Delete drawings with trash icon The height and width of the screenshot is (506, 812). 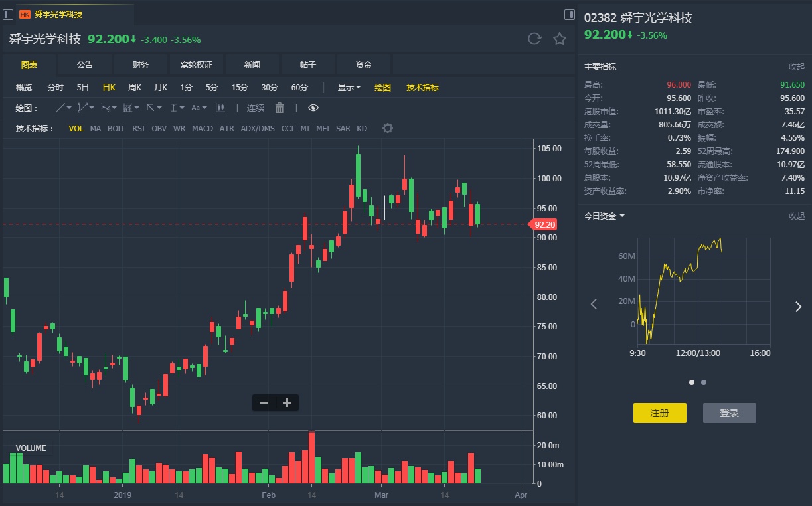point(280,108)
